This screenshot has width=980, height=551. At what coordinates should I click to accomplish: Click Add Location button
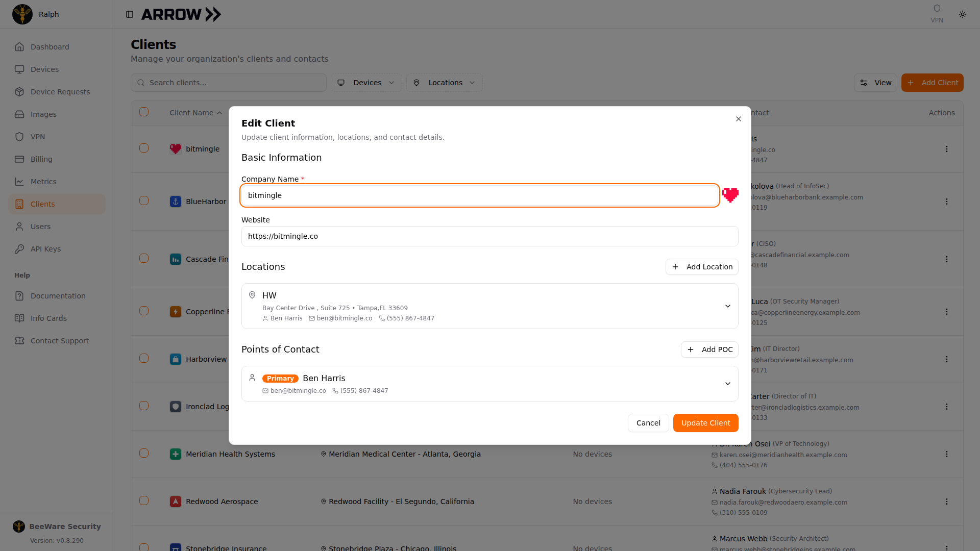(x=702, y=267)
